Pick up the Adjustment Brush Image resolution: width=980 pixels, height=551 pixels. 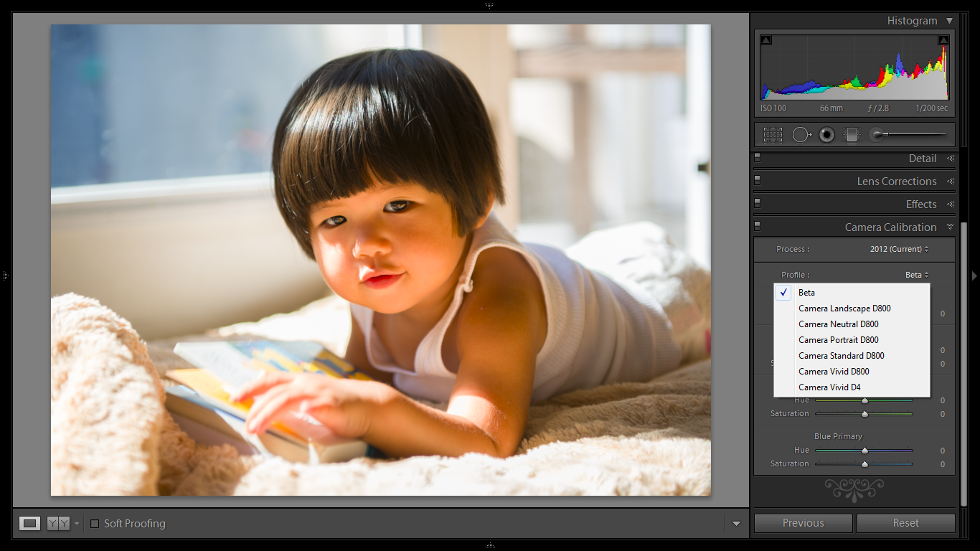877,134
